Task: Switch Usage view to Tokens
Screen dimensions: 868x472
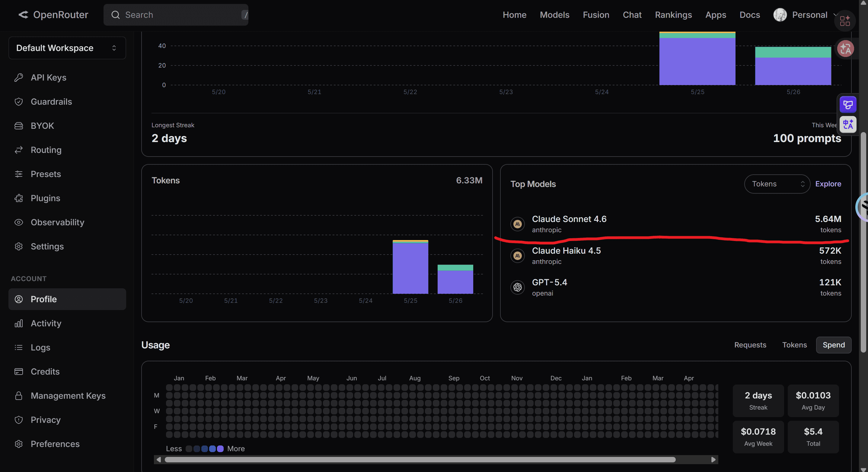Action: pyautogui.click(x=794, y=345)
